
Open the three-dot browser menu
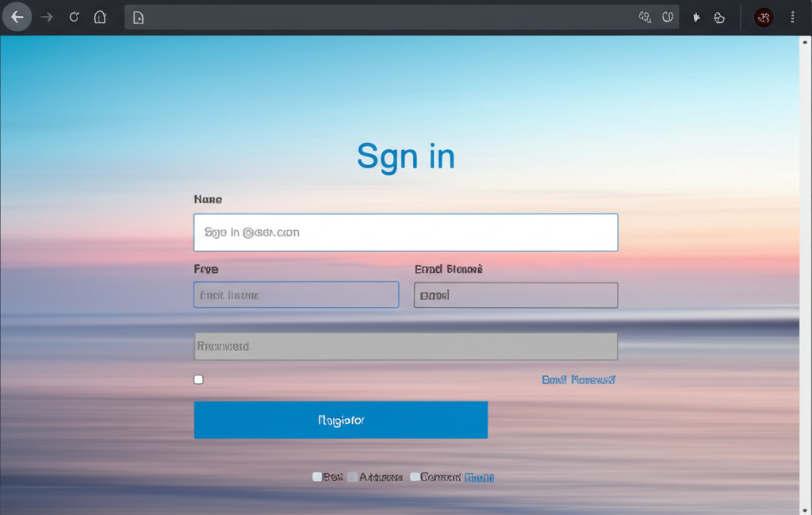tap(793, 17)
